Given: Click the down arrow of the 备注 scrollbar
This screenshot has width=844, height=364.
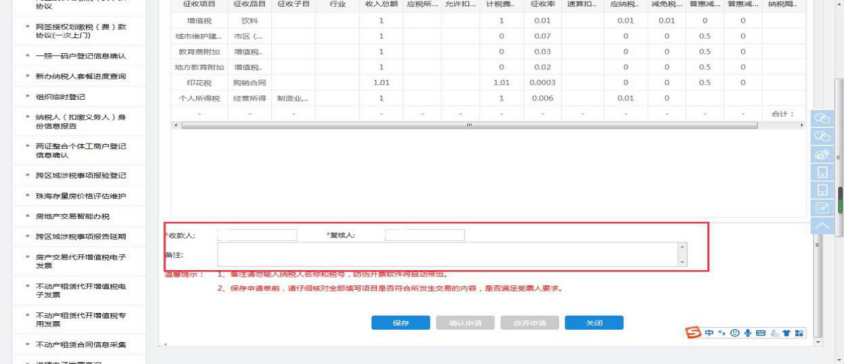Looking at the screenshot, I should (x=683, y=262).
